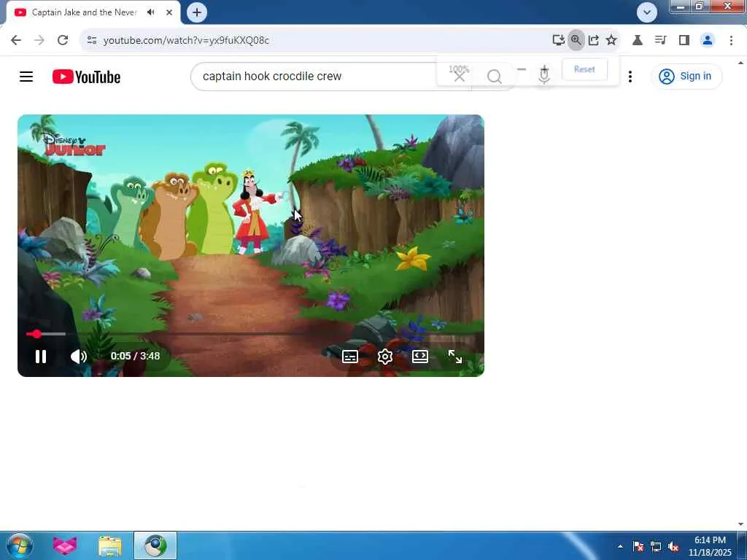Go back to the previous page
The image size is (747, 560).
click(x=16, y=40)
